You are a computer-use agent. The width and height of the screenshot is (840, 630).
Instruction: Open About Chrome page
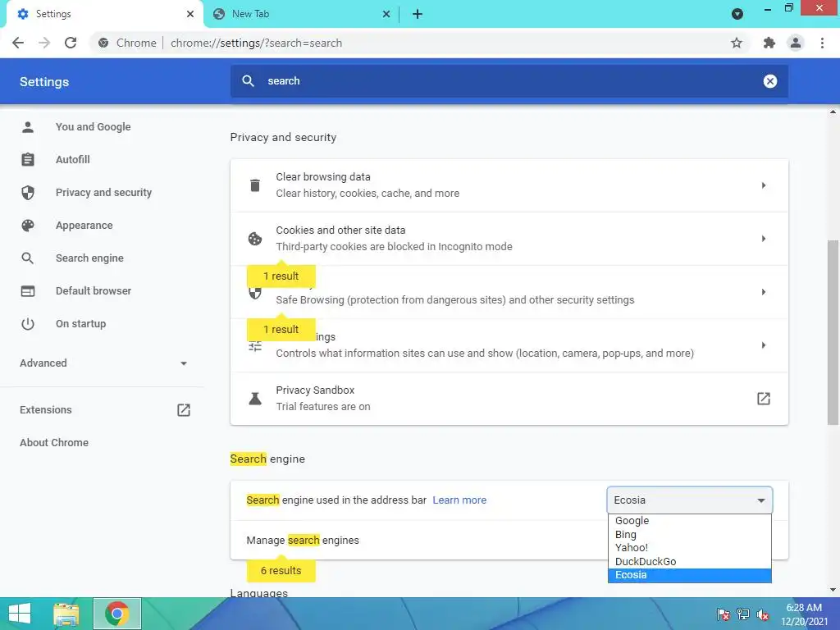[54, 442]
